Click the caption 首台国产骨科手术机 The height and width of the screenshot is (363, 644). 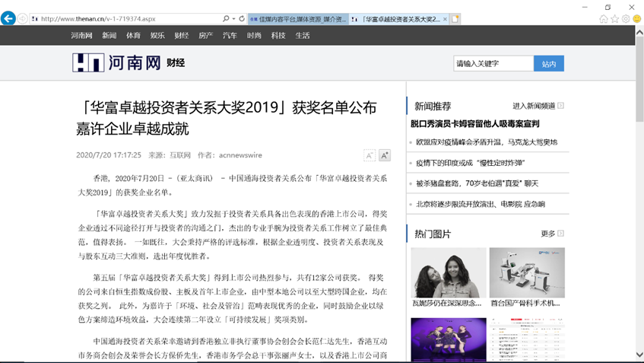525,304
